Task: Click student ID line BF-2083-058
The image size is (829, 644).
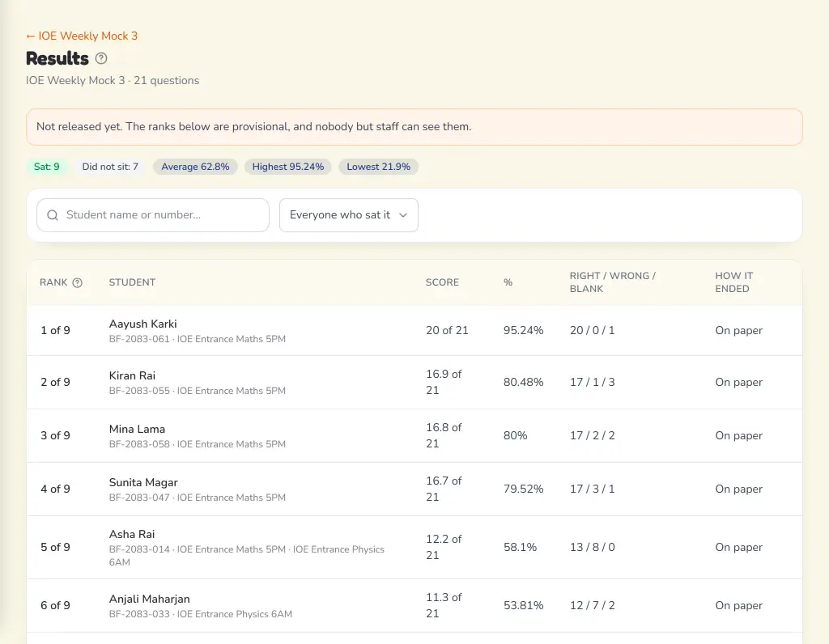Action: pos(198,444)
